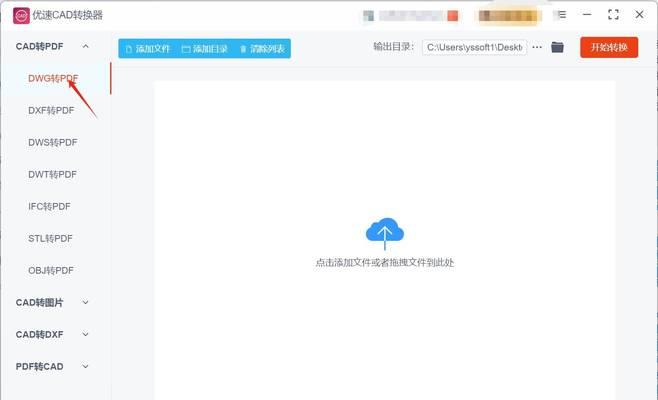
Task: Select OBJ转PDF in sidebar
Action: pyautogui.click(x=50, y=271)
